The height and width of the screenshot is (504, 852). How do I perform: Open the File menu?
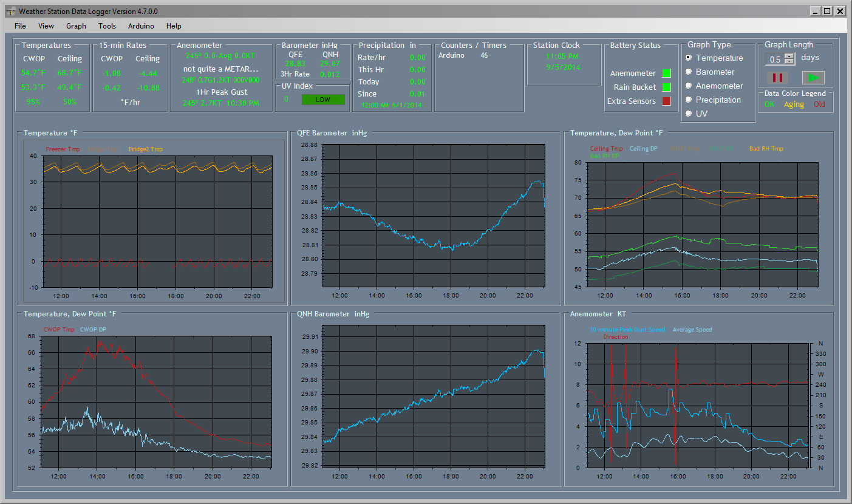click(20, 26)
